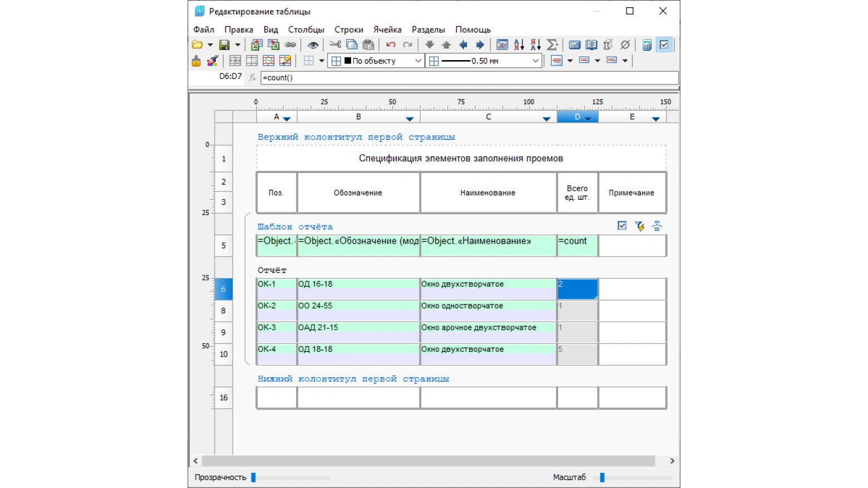This screenshot has width=868, height=488.
Task: Click the filter icon in Шаблон отчёта section
Action: (639, 225)
